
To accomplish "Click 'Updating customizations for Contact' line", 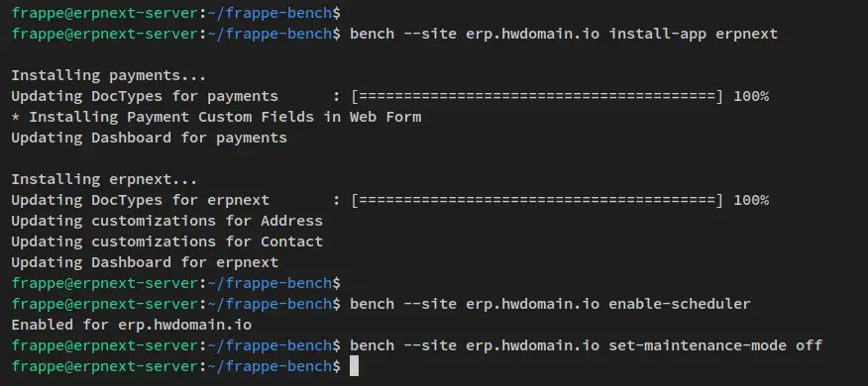I will click(166, 241).
